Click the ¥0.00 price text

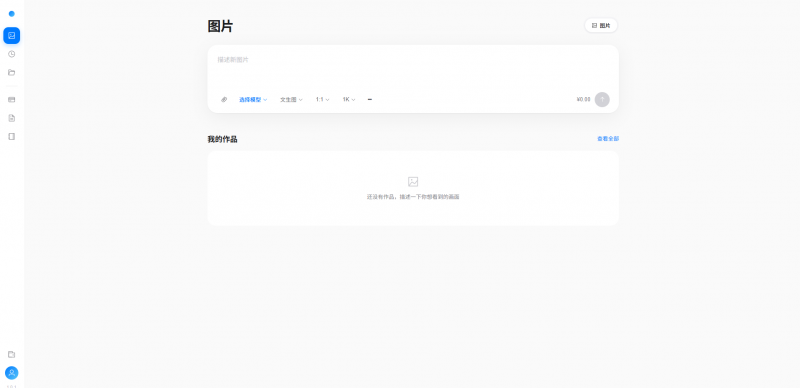pos(584,100)
